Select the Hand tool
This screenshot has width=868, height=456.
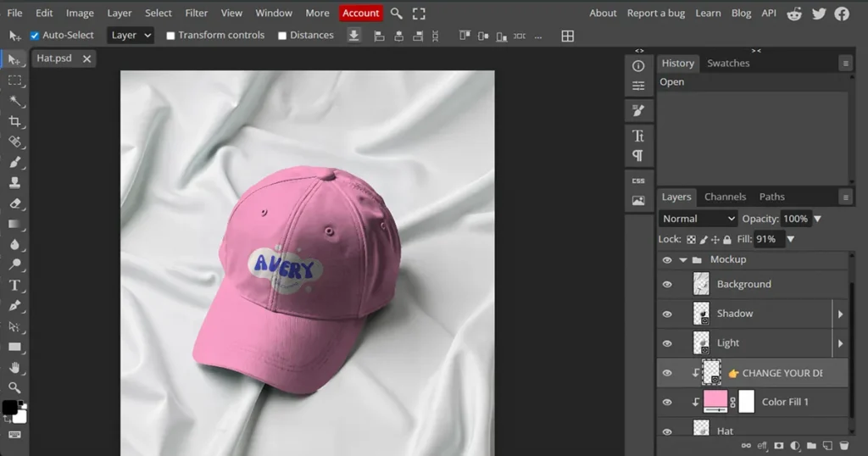click(14, 368)
